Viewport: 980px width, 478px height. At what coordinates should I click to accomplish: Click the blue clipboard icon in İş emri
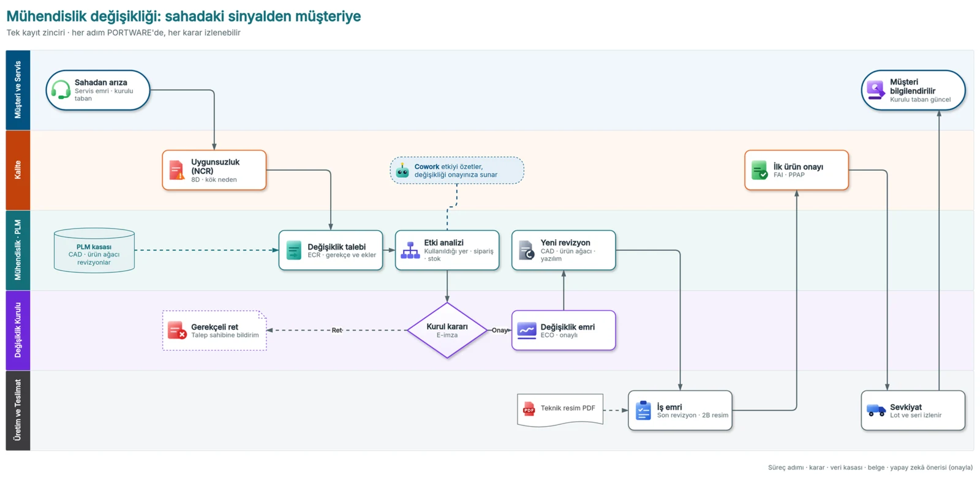(643, 410)
